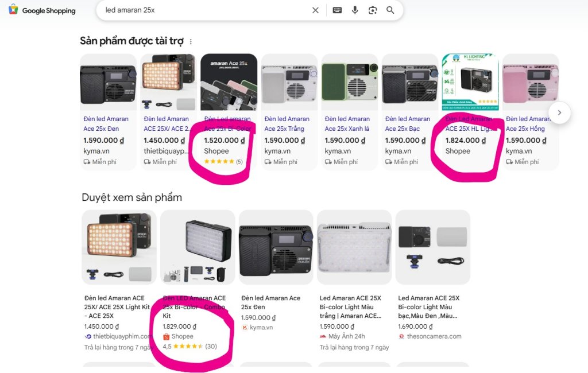Open 'Đèn led Amaran Ace 25x Đen' sponsored link

pyautogui.click(x=106, y=124)
